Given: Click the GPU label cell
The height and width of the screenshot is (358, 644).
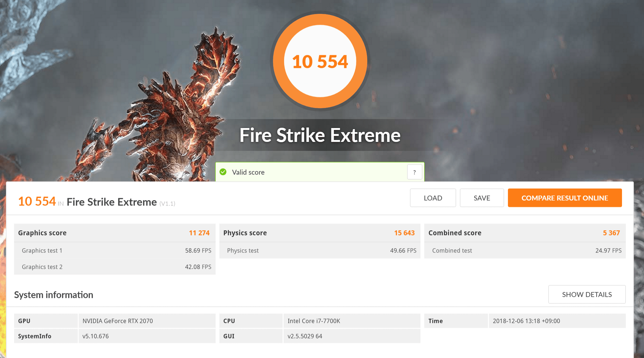Looking at the screenshot, I should click(x=46, y=321).
